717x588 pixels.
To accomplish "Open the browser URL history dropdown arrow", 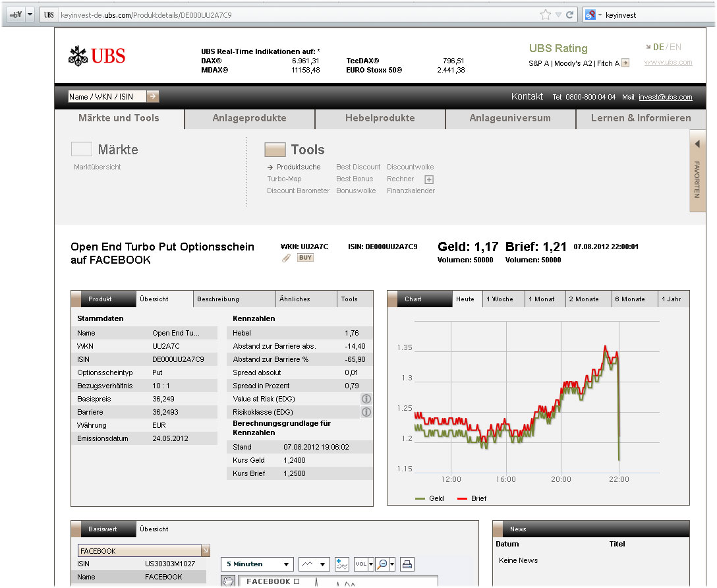I will (558, 15).
